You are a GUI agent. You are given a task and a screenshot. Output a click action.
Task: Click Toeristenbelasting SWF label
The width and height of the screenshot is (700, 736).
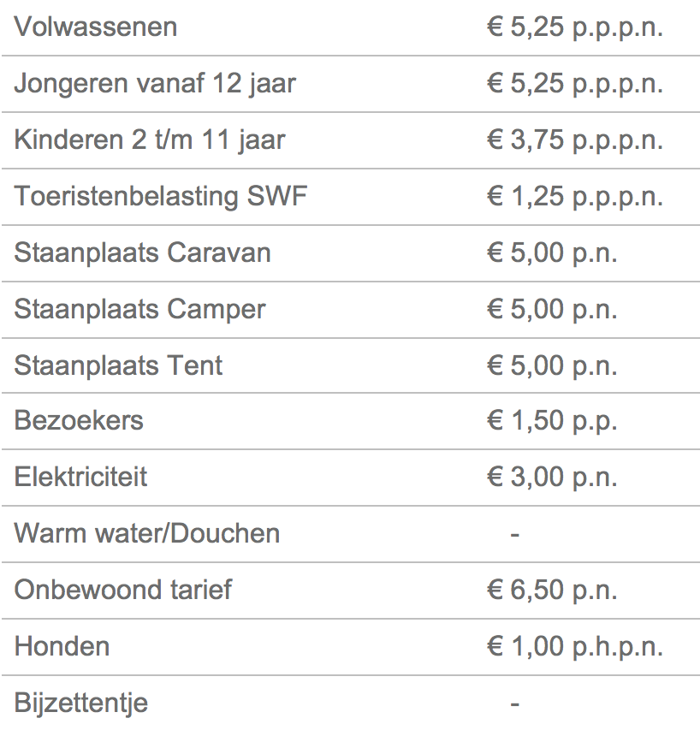pos(161,196)
